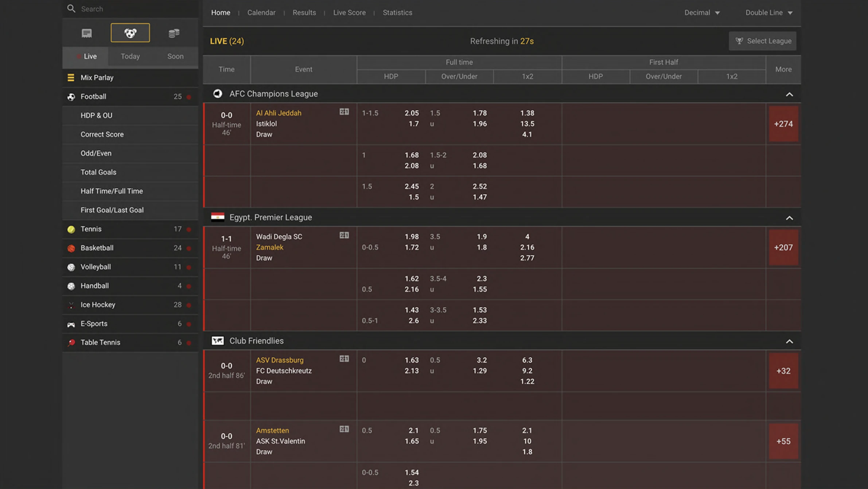Click the Ice Hockey sticks icon
The height and width of the screenshot is (489, 868).
tap(71, 305)
